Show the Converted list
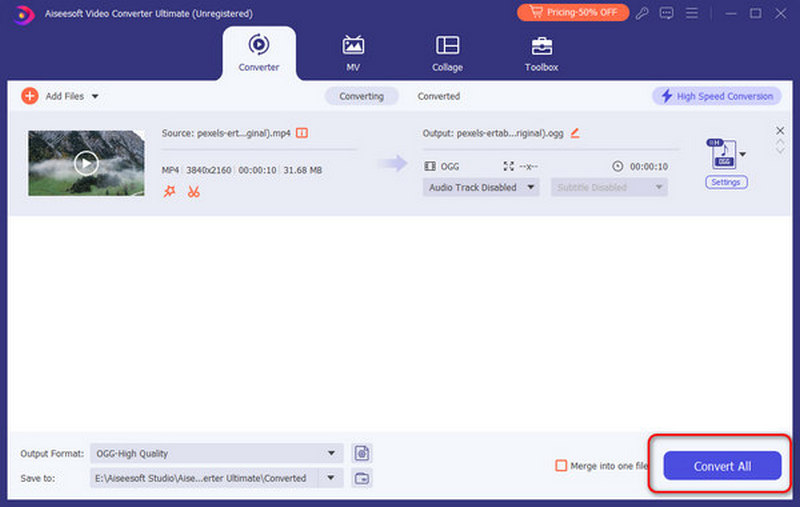Viewport: 800px width, 507px height. 439,96
